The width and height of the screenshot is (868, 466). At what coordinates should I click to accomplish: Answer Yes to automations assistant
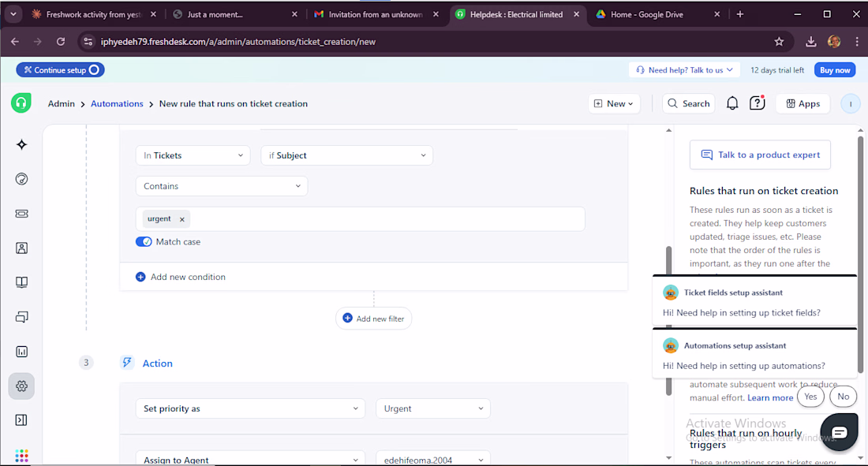point(810,397)
